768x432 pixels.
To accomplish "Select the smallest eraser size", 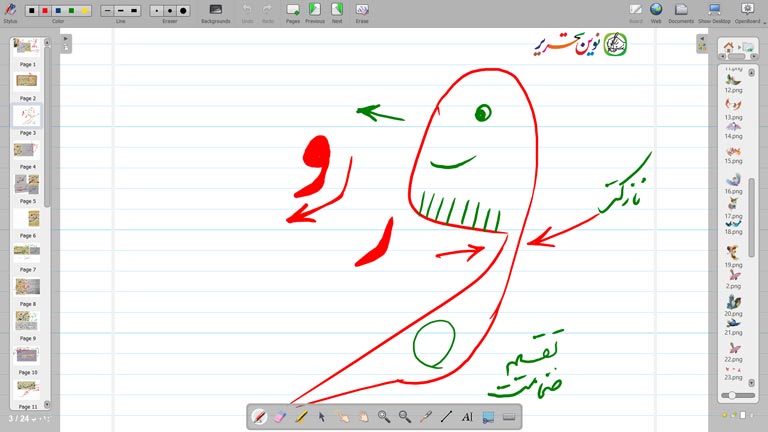I will tap(157, 10).
